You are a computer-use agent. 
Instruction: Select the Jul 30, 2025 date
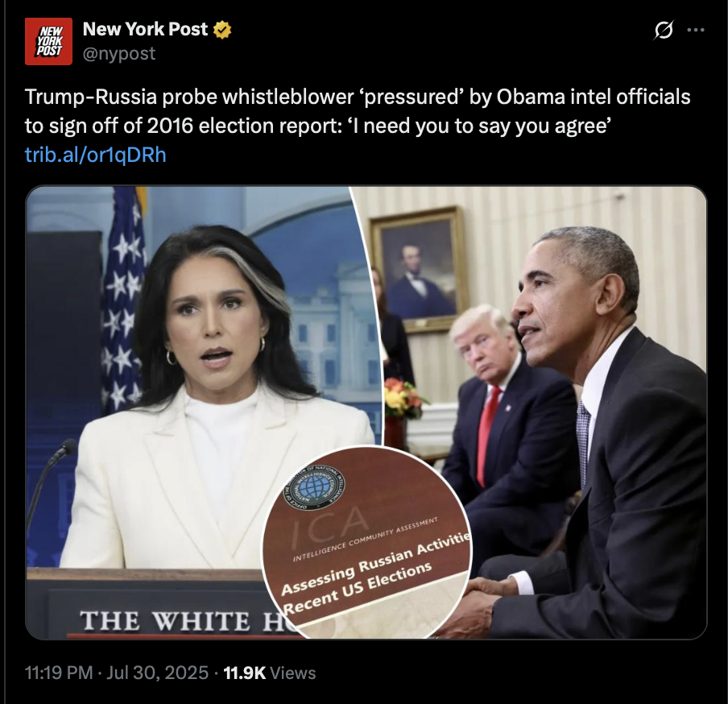click(x=157, y=673)
